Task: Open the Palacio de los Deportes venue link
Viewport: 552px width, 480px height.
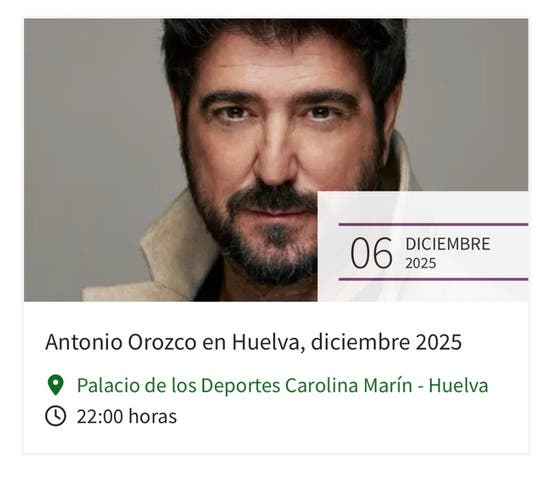Action: (282, 385)
